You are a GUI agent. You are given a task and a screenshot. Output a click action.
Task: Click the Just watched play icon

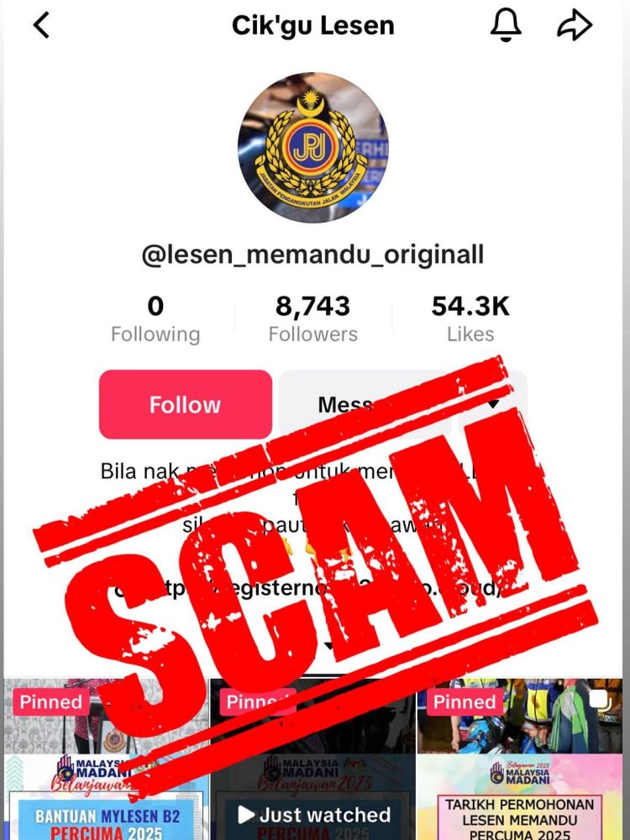tap(246, 815)
